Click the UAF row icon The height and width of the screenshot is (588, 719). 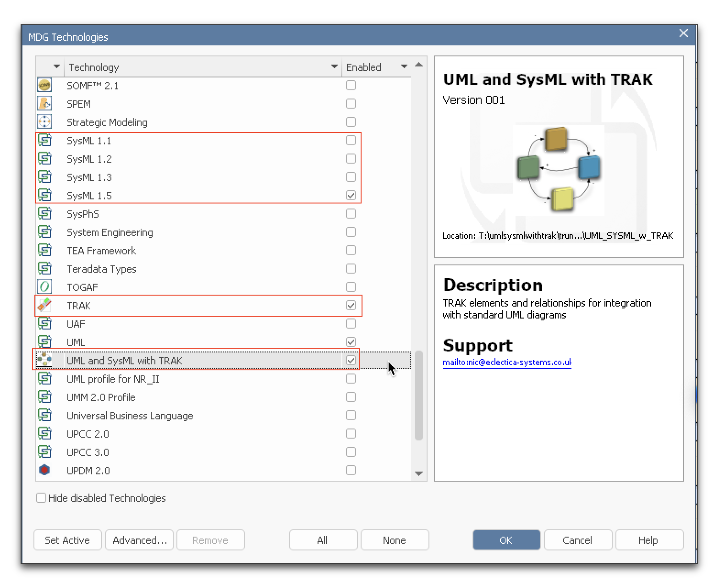coord(44,324)
